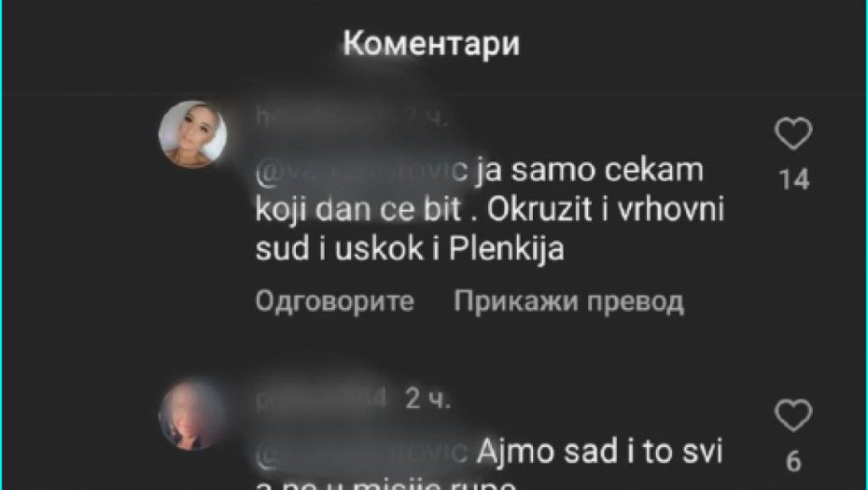Open the @mention before "Ajmo sad"
The height and width of the screenshot is (490, 868).
point(362,453)
